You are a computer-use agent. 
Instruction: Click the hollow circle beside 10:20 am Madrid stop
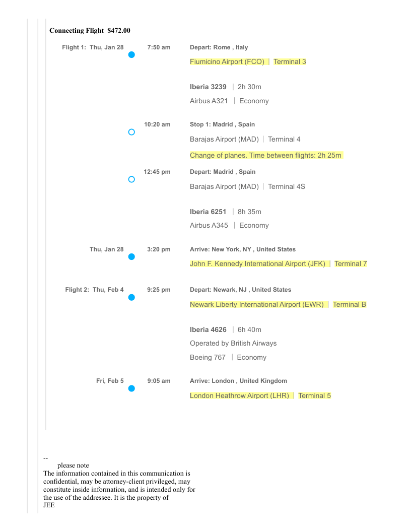131,132
